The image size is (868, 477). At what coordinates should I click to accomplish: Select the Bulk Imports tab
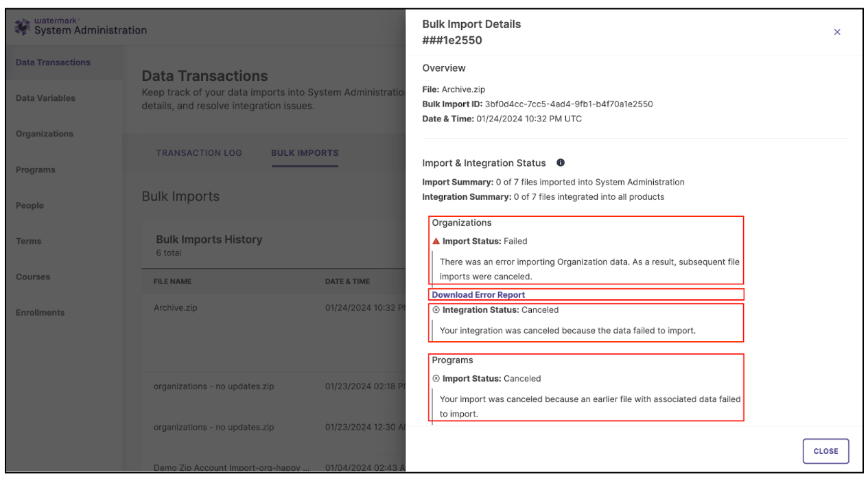tap(305, 152)
